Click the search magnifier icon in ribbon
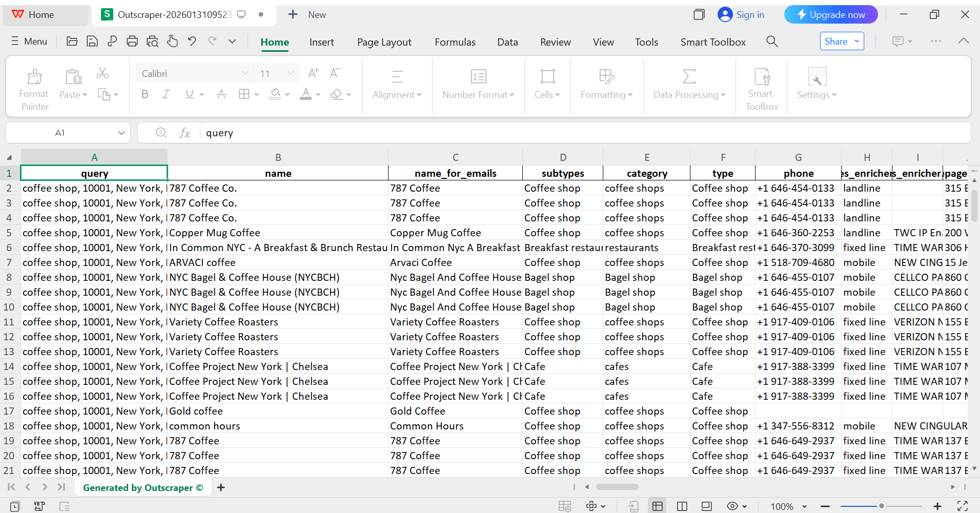Image resolution: width=980 pixels, height=513 pixels. point(772,42)
